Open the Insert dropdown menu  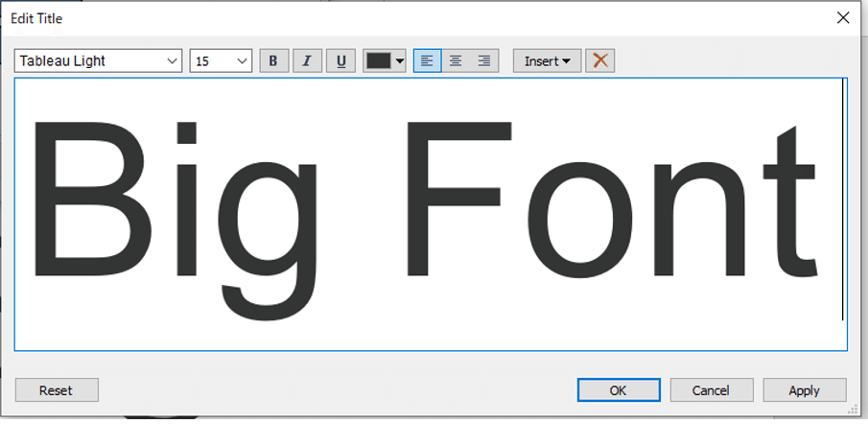(x=547, y=60)
